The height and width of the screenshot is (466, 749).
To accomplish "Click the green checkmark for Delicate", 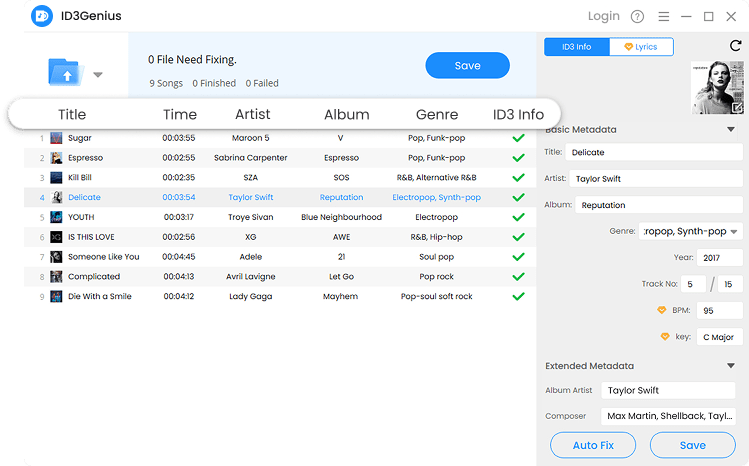I will pos(518,197).
